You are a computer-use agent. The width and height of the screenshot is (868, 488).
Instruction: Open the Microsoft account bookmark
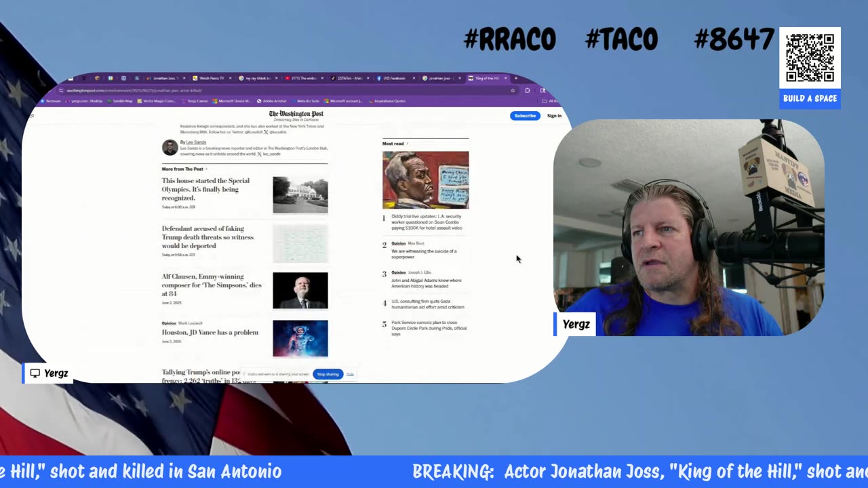click(x=343, y=101)
